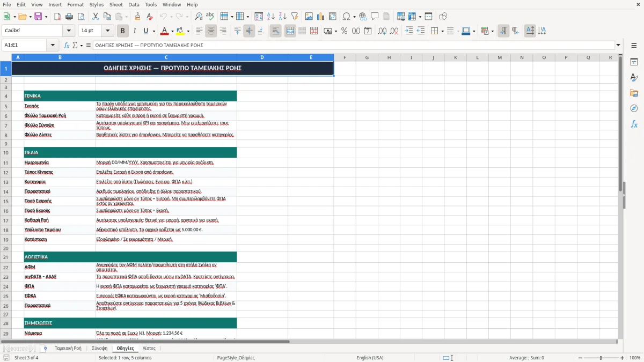644x362 pixels.
Task: Cut selection with the scissors icon
Action: click(x=95, y=17)
